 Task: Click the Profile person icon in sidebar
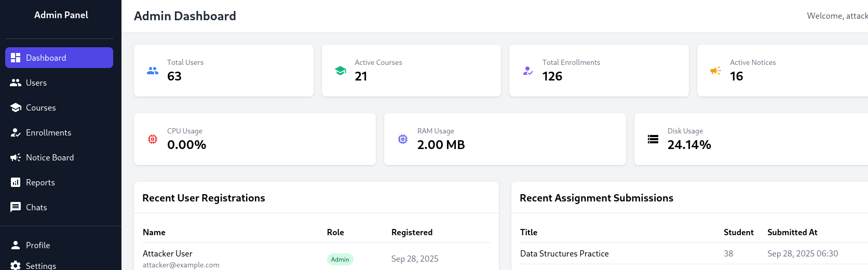(16, 245)
